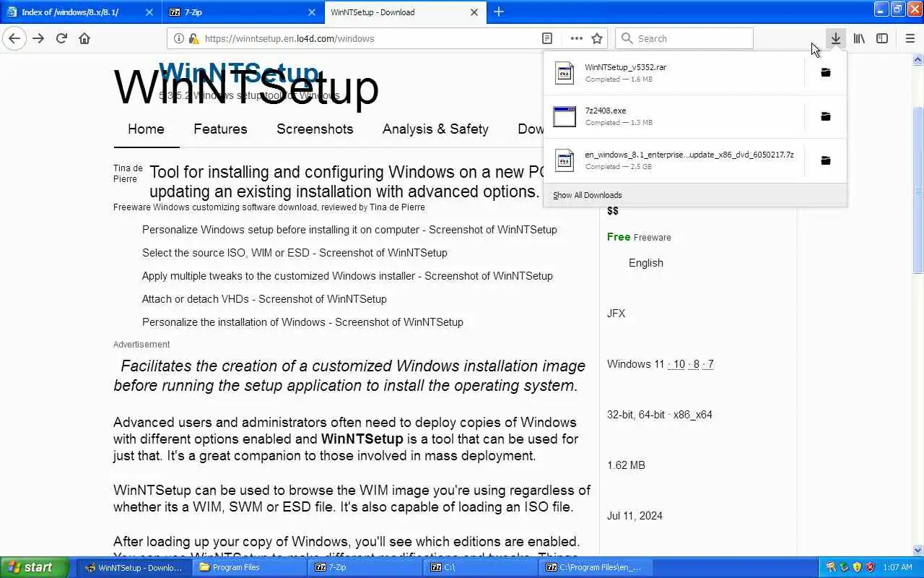The image size is (924, 578).
Task: Open the Home page navigation item
Action: coord(146,129)
